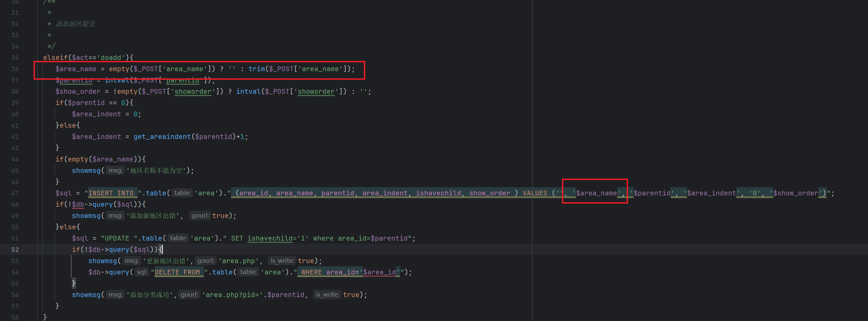Click line number 47 in the gutter
The width and height of the screenshot is (868, 321).
(15, 193)
